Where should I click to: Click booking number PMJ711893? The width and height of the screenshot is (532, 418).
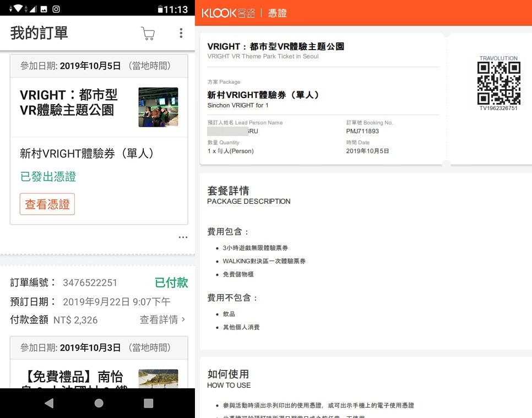362,131
